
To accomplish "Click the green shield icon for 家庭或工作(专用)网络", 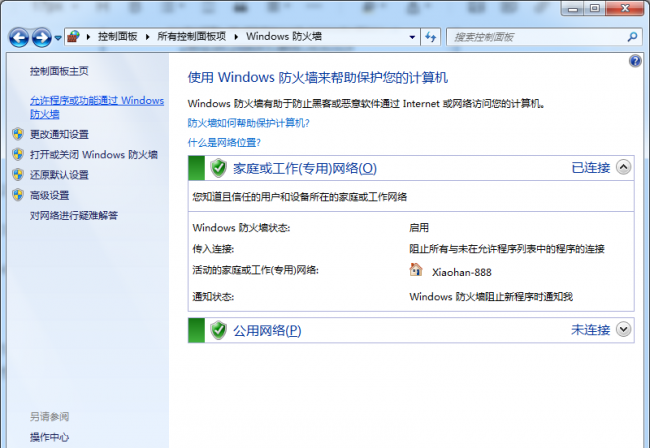I will click(x=218, y=168).
